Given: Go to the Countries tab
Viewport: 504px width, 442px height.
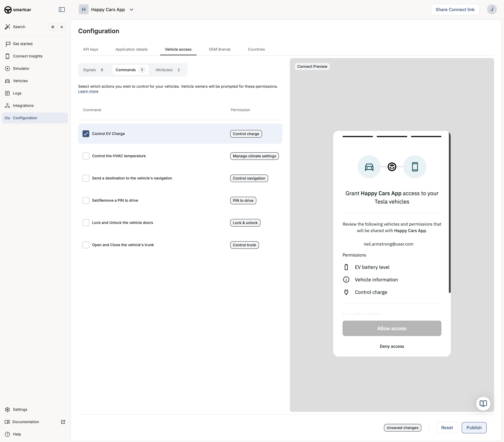Looking at the screenshot, I should pyautogui.click(x=256, y=49).
